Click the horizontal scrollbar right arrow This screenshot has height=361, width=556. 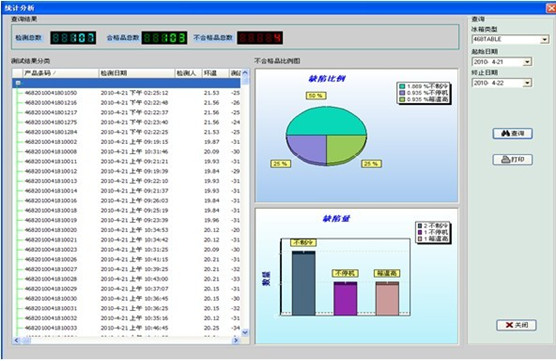tap(236, 340)
